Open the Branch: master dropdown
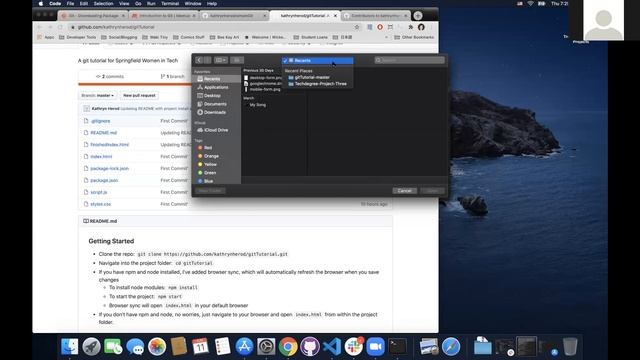 click(98, 96)
